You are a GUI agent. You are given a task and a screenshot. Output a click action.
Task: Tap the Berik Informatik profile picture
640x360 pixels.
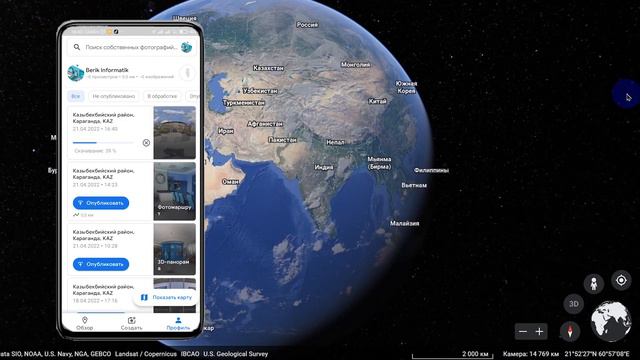(76, 73)
